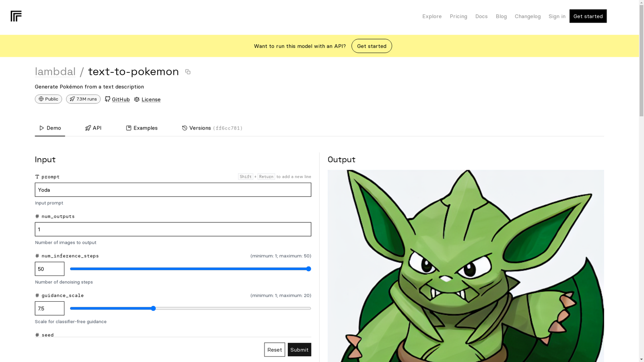Click Sign in
The height and width of the screenshot is (362, 644).
click(x=557, y=16)
